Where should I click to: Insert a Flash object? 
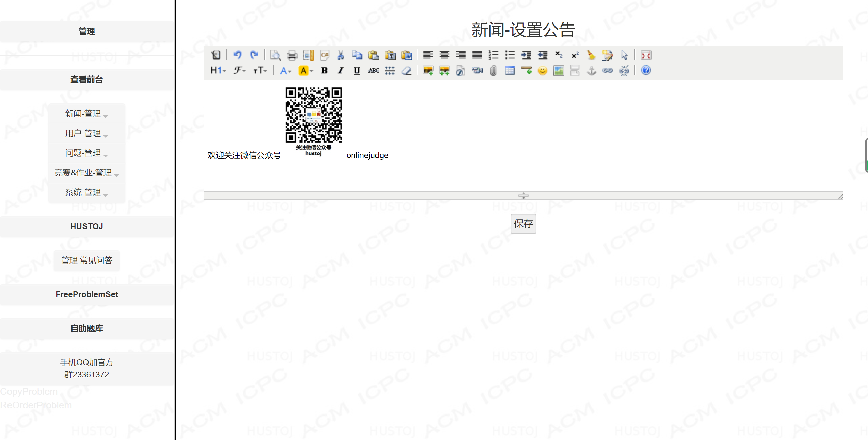[x=461, y=70]
